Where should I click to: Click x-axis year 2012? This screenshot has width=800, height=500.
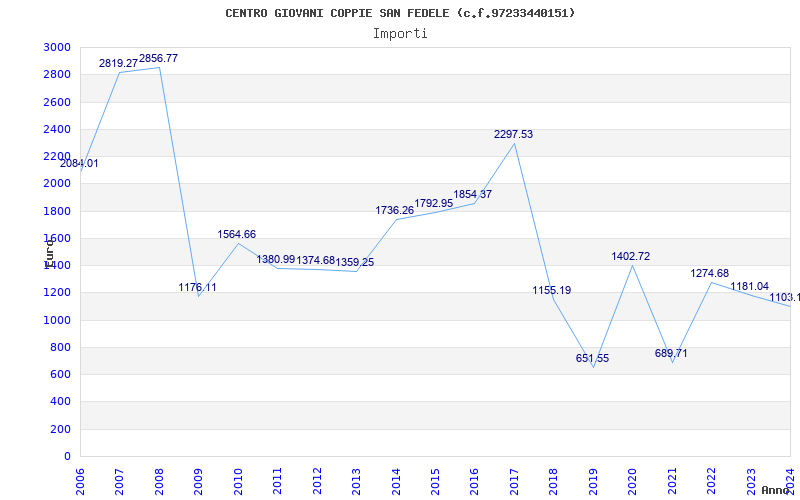317,482
